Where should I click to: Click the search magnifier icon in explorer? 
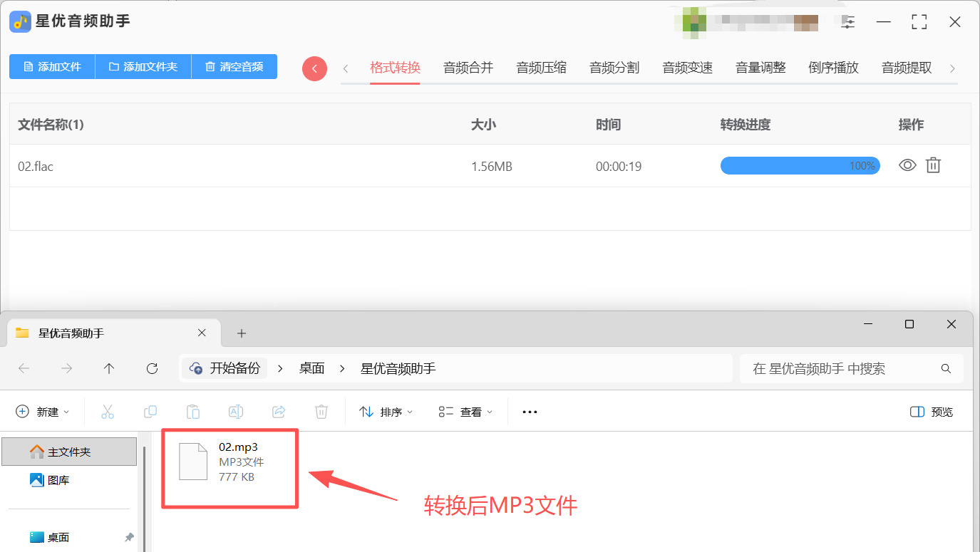946,368
